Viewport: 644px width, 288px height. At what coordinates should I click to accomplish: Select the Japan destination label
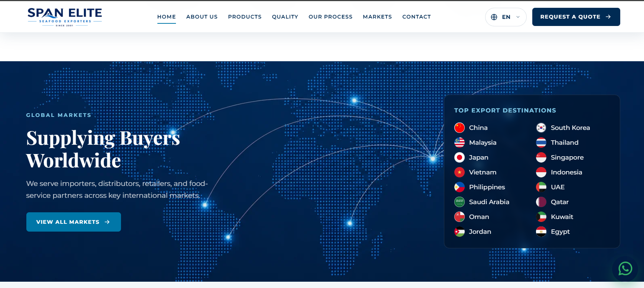(x=479, y=157)
